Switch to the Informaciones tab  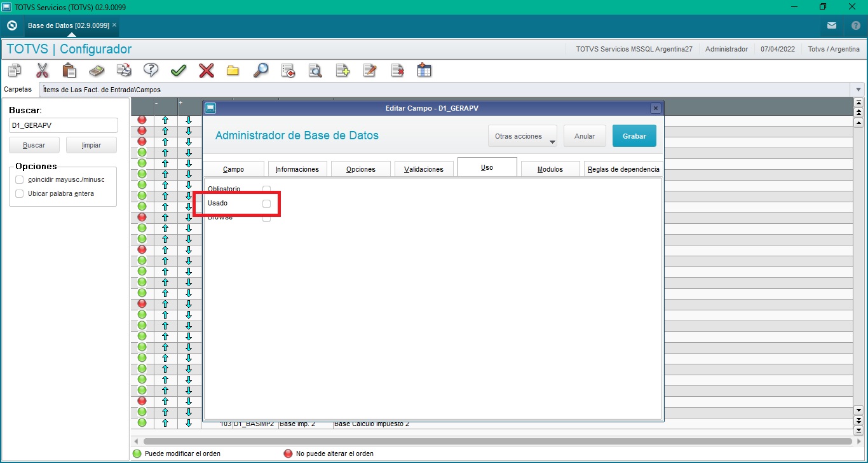point(297,169)
